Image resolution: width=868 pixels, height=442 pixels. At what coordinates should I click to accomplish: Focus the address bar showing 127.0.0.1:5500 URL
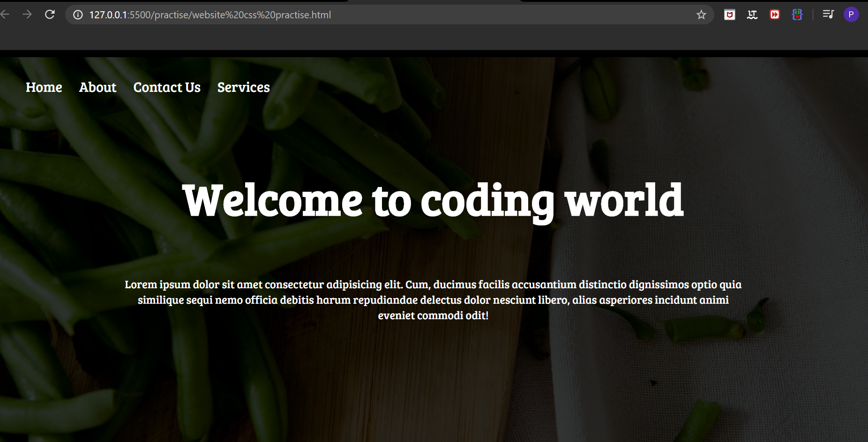pos(389,15)
